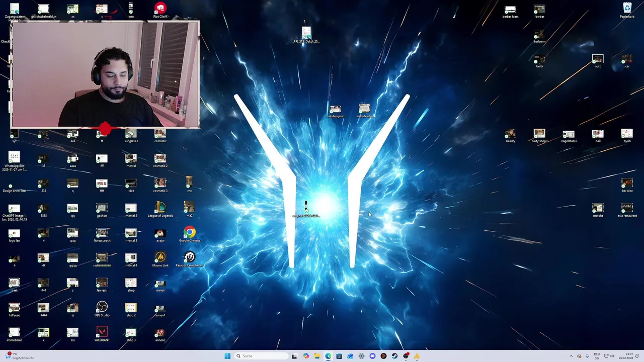
Task: Select the 'matcha' desktop file
Action: 598,210
